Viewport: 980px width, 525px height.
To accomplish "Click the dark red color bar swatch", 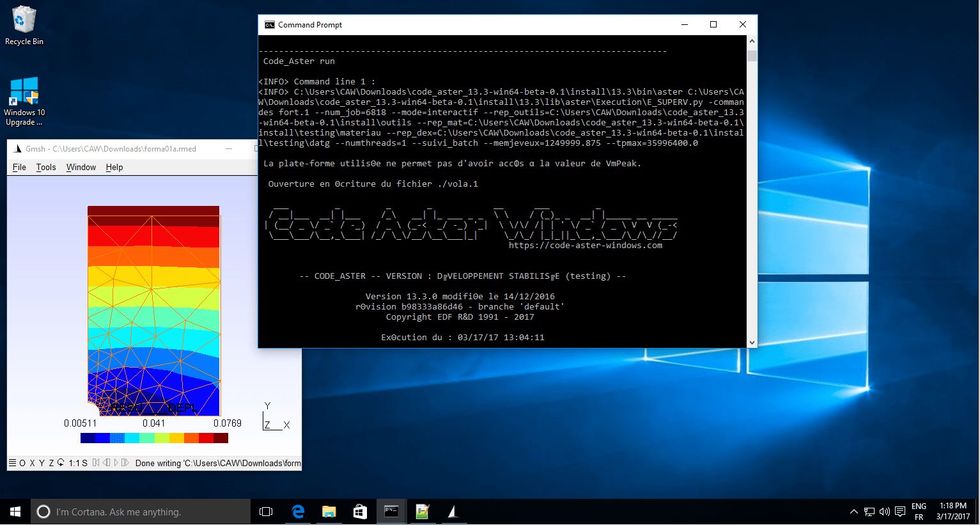I will [221, 438].
